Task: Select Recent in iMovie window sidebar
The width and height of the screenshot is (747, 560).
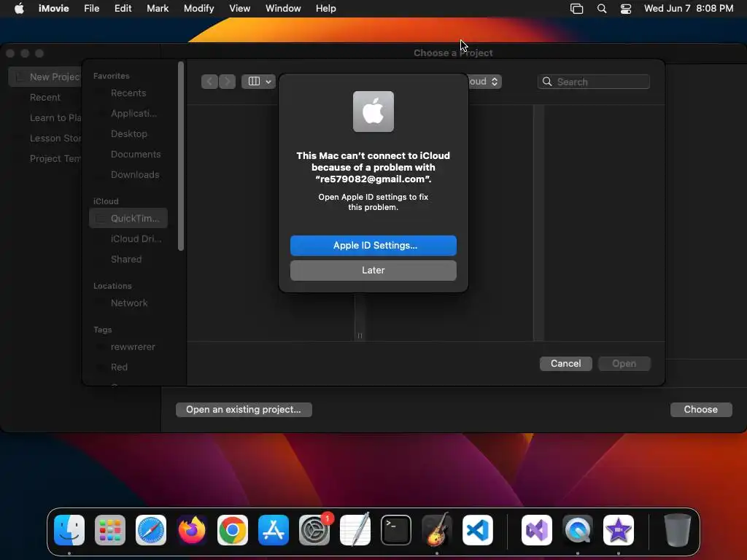Action: pos(45,98)
